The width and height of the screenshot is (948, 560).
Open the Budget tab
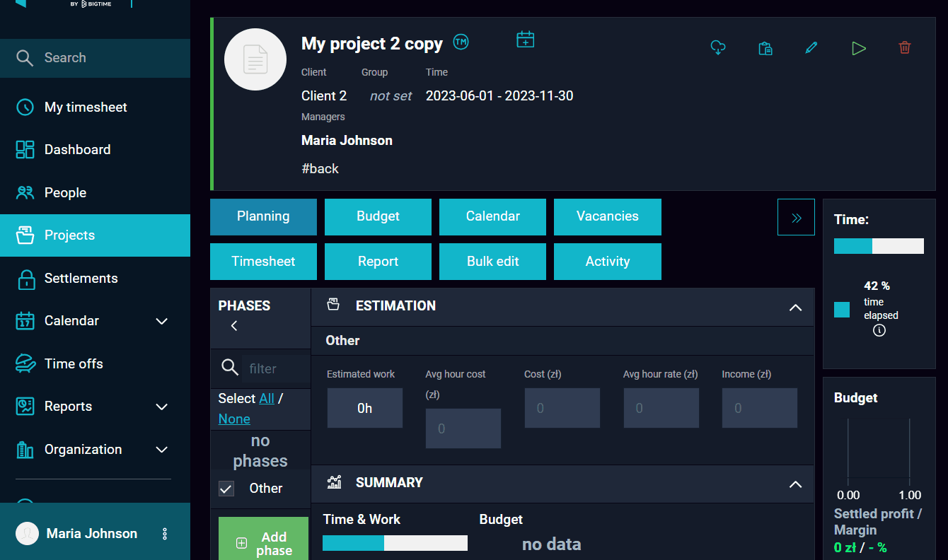(378, 217)
